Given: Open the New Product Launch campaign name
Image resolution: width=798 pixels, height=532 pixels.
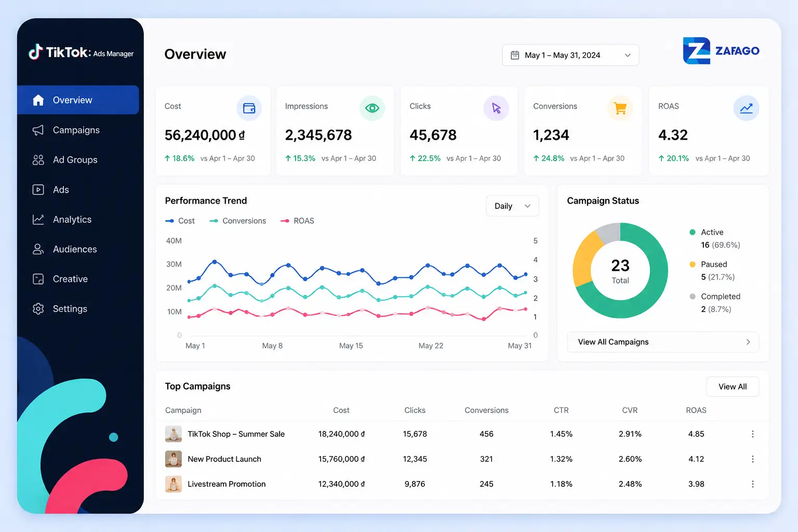Looking at the screenshot, I should (224, 459).
